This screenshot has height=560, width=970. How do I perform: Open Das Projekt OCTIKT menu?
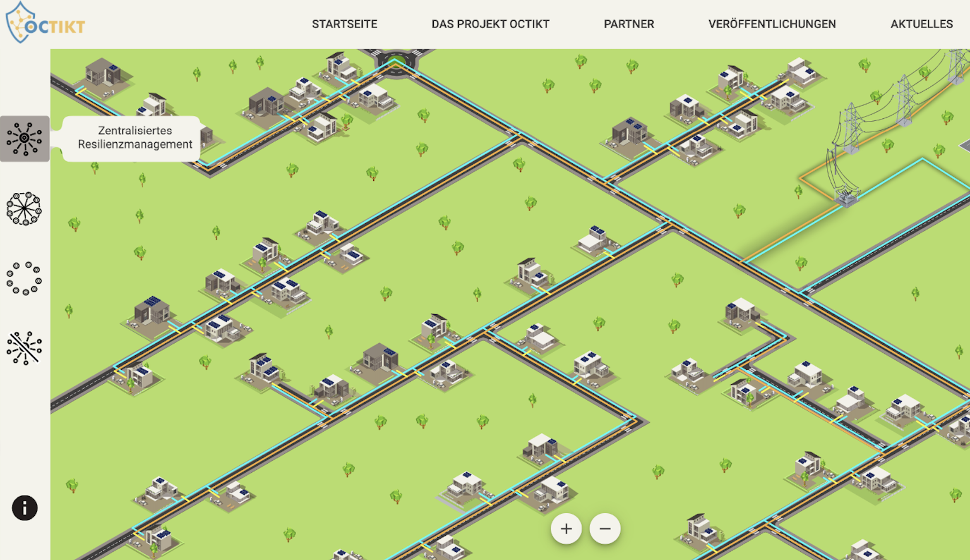(490, 24)
